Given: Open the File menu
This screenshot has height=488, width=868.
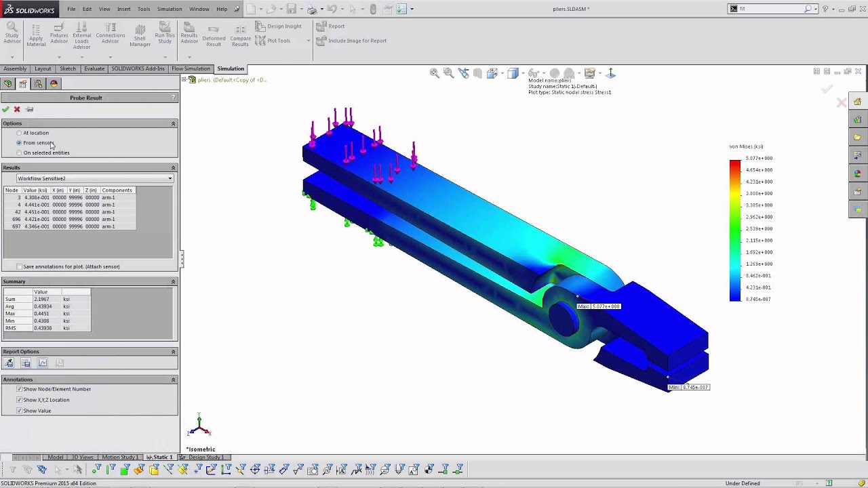Looking at the screenshot, I should click(x=71, y=9).
